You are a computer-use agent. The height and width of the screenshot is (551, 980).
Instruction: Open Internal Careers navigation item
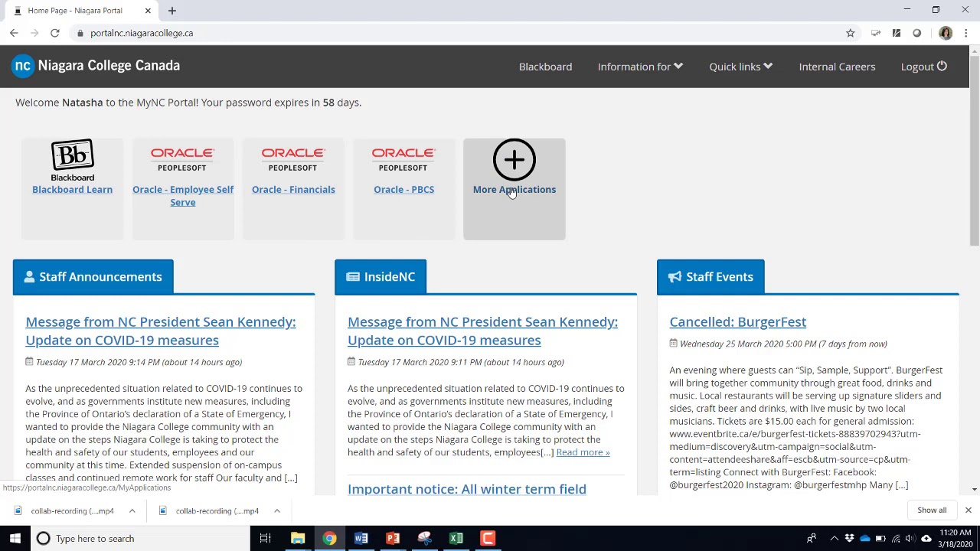tap(837, 67)
